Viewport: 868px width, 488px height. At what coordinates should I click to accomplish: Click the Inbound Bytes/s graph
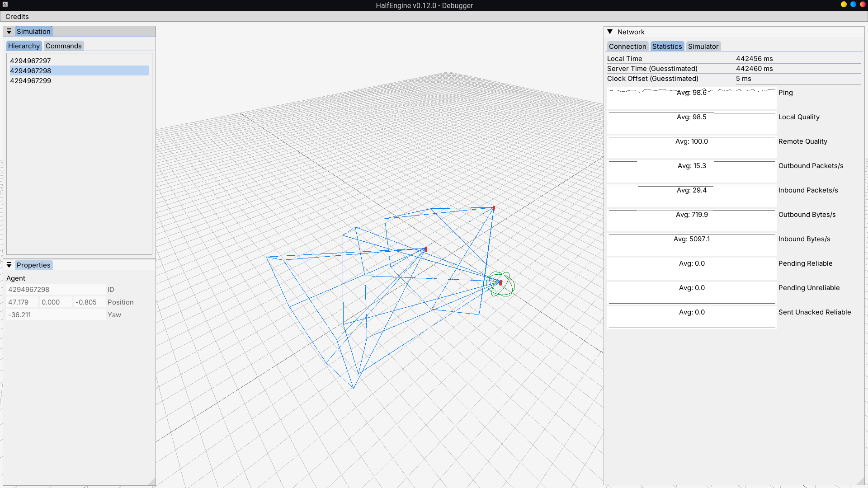(692, 245)
